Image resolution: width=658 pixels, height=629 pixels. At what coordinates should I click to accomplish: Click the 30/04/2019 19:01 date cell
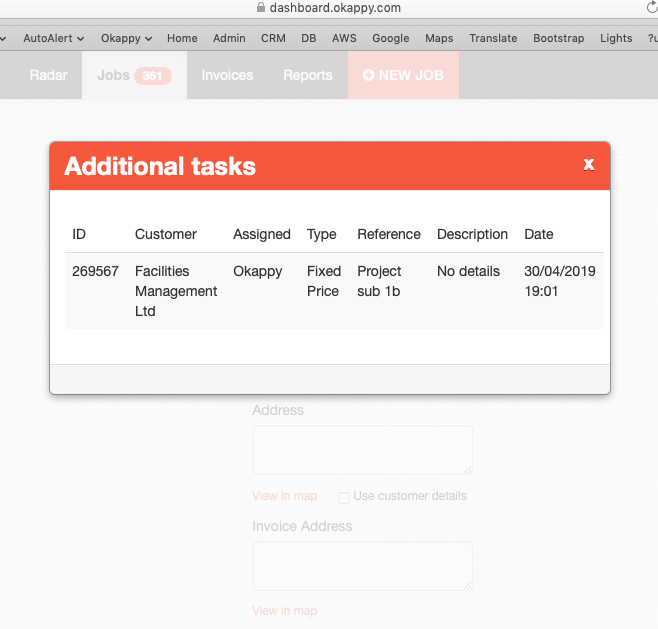tap(560, 281)
